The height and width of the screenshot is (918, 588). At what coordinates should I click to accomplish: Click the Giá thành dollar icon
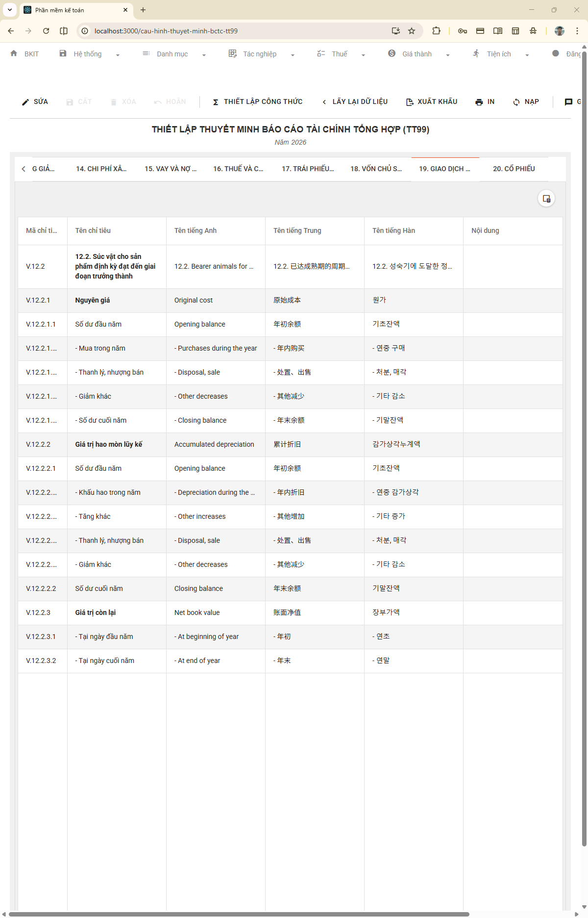click(392, 53)
